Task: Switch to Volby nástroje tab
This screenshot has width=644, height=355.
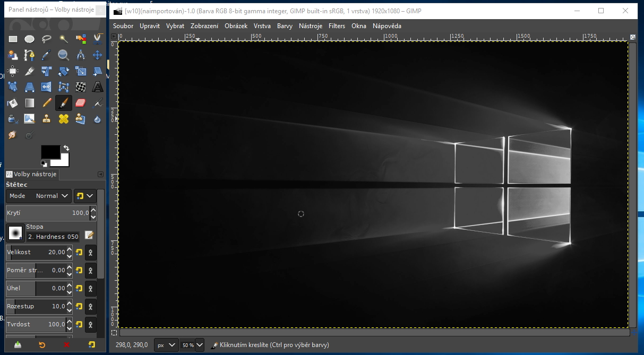Action: [x=31, y=174]
